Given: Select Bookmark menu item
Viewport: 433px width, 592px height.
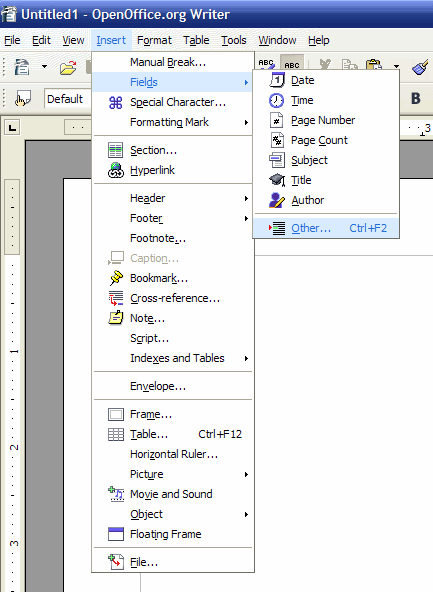Looking at the screenshot, I should (x=173, y=278).
